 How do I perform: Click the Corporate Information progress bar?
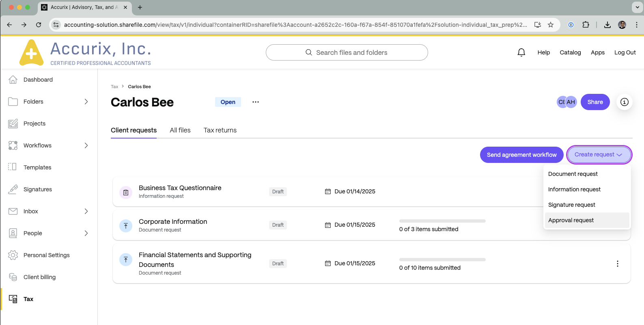point(442,221)
